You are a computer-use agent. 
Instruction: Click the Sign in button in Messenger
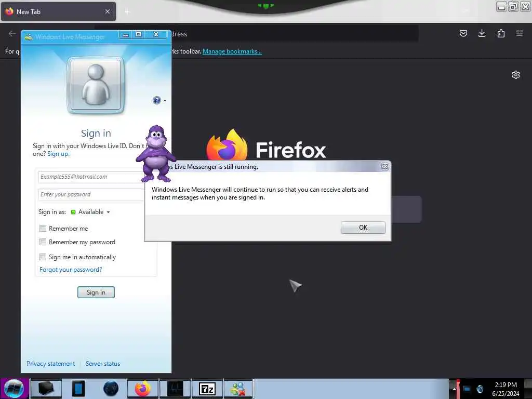tap(96, 292)
